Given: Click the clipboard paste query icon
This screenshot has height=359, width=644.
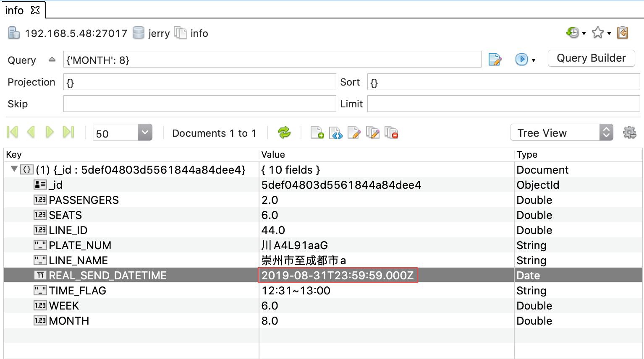Looking at the screenshot, I should (x=623, y=32).
